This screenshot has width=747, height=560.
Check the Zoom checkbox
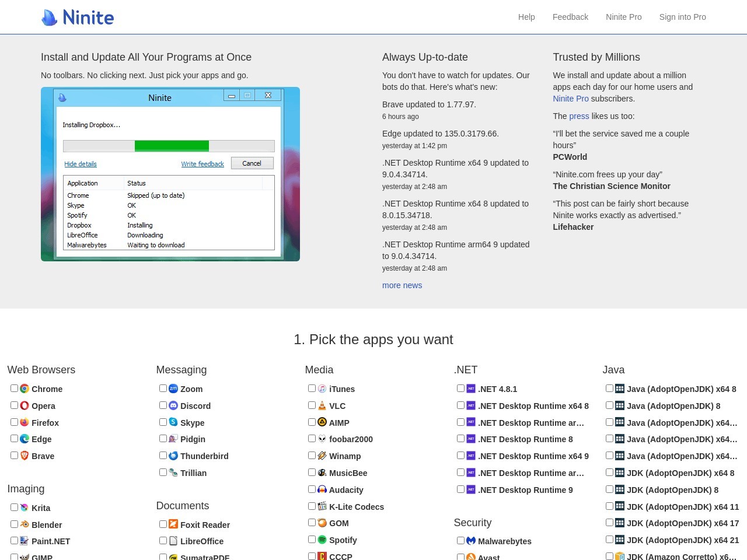[163, 388]
